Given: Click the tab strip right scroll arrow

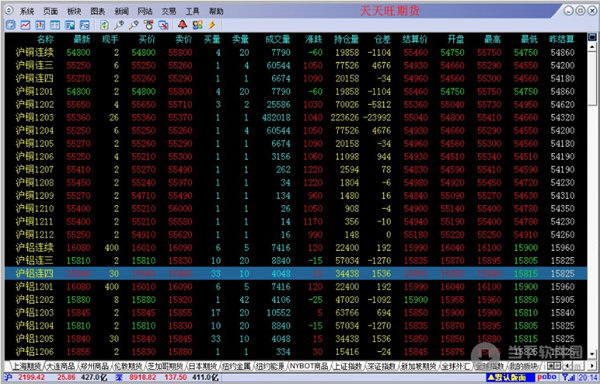Looking at the screenshot, I should 592,366.
